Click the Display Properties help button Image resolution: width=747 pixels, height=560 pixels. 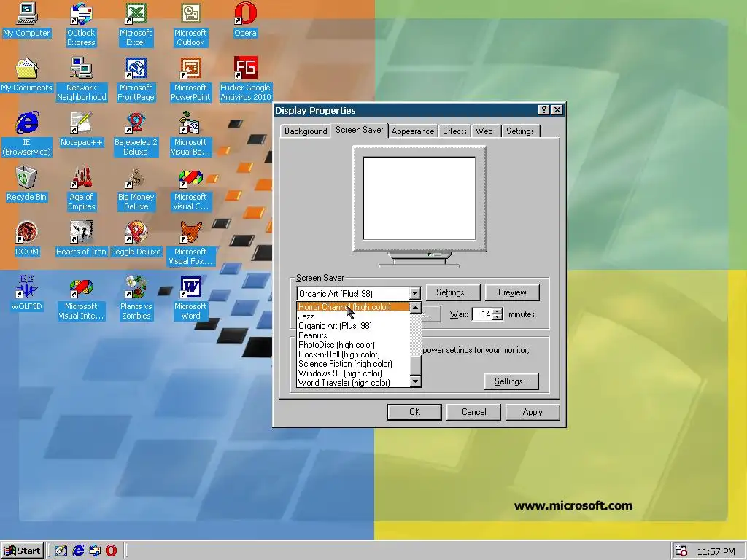[543, 111]
